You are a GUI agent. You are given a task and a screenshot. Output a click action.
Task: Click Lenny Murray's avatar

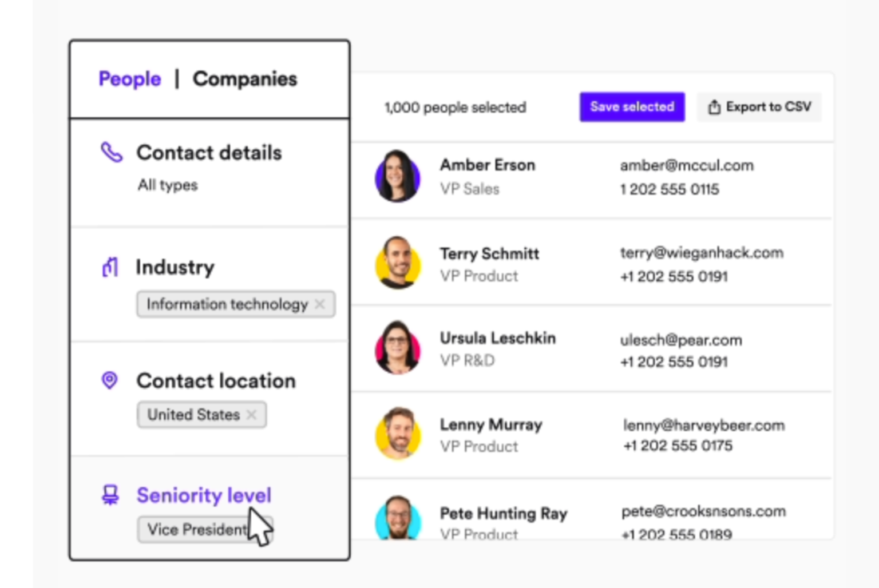(398, 434)
